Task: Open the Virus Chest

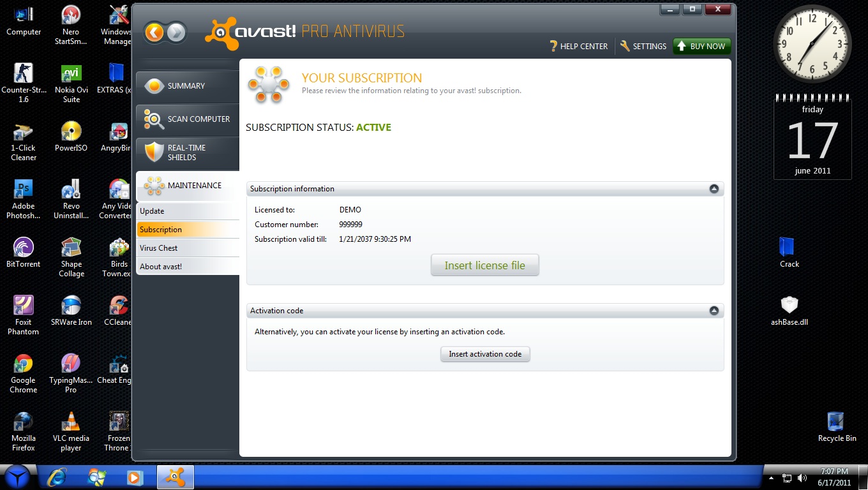Action: click(188, 248)
